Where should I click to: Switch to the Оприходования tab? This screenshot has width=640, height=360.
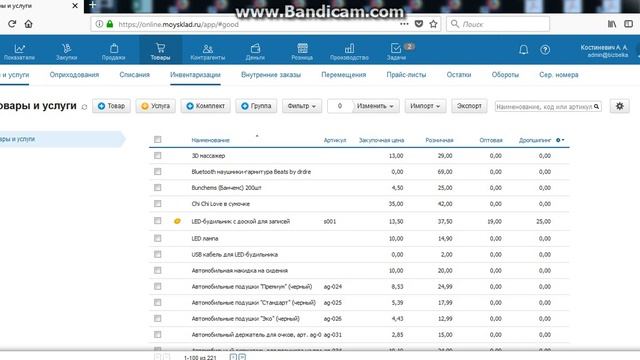coord(74,75)
